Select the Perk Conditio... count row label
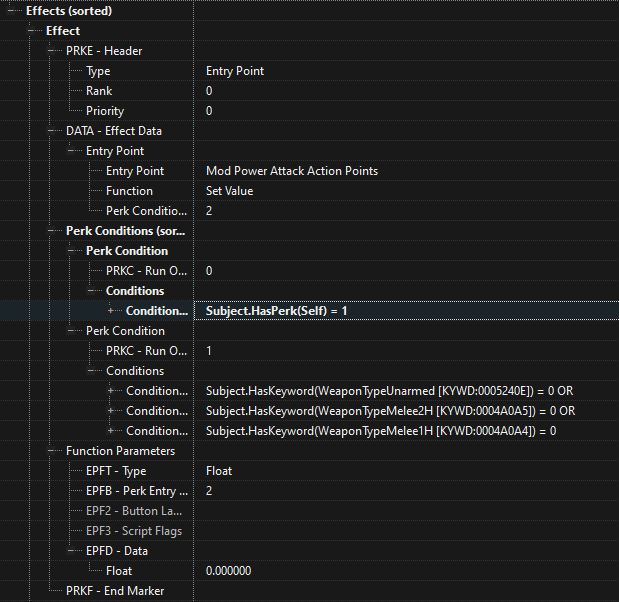Image resolution: width=619 pixels, height=602 pixels. tap(146, 211)
